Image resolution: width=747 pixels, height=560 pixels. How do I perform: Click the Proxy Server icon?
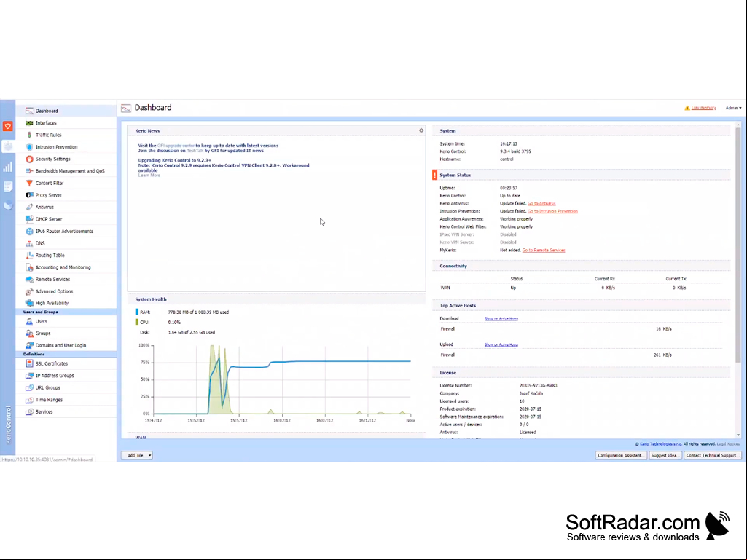(29, 194)
